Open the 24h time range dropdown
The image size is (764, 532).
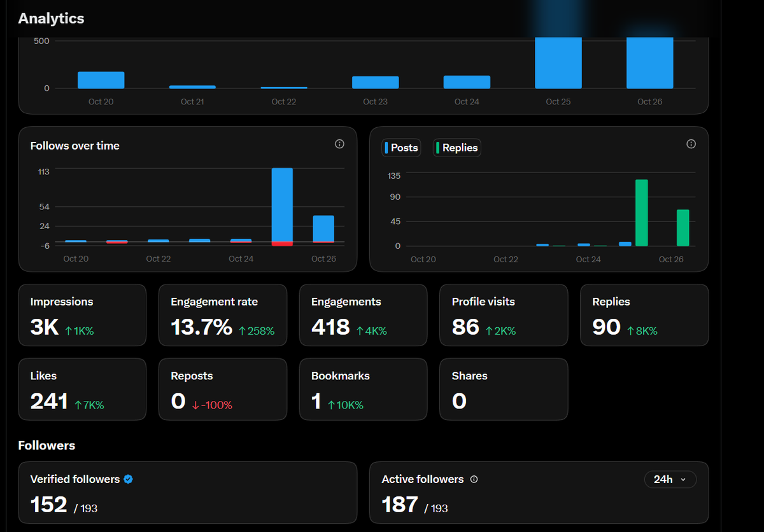click(x=670, y=479)
